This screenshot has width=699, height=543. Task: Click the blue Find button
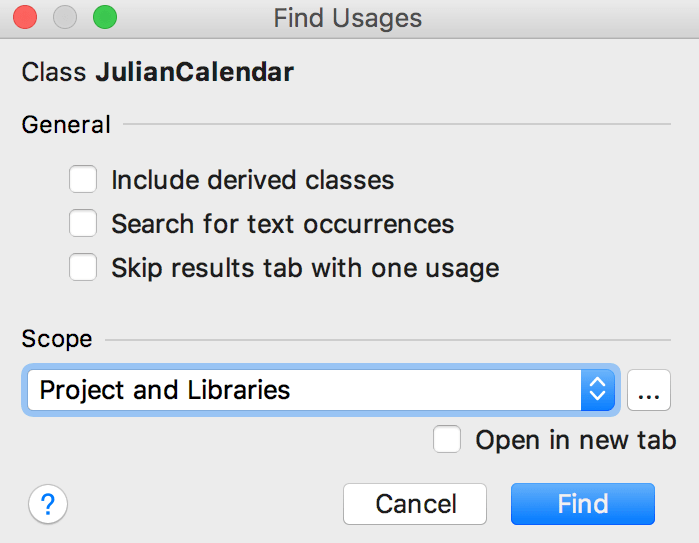582,504
